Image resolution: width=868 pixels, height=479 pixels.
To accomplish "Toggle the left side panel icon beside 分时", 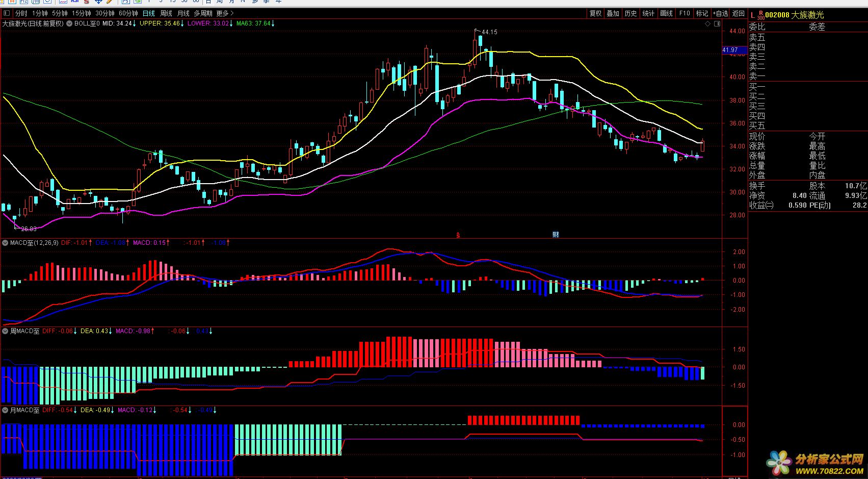I will pos(8,13).
